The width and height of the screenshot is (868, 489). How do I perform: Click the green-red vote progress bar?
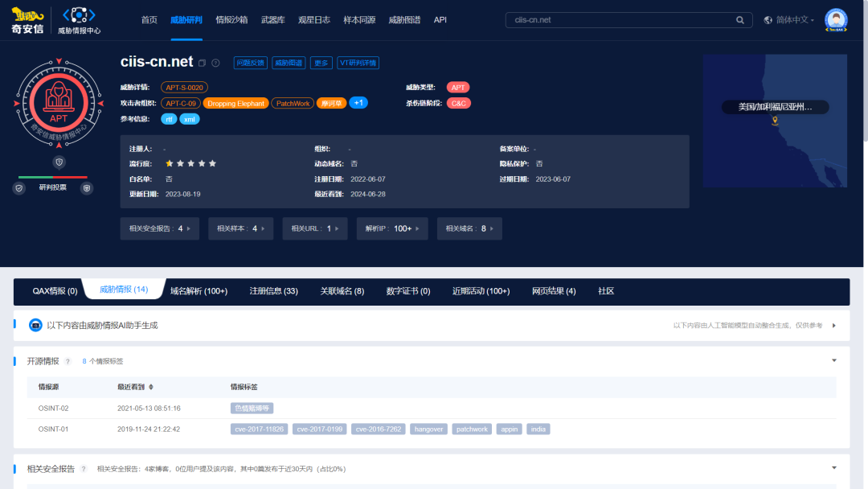52,177
